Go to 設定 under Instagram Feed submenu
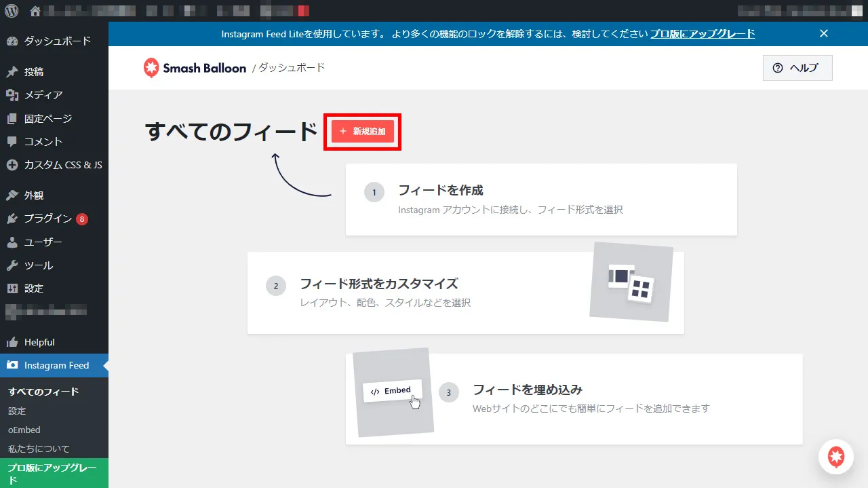Viewport: 868px width, 488px height. (17, 411)
